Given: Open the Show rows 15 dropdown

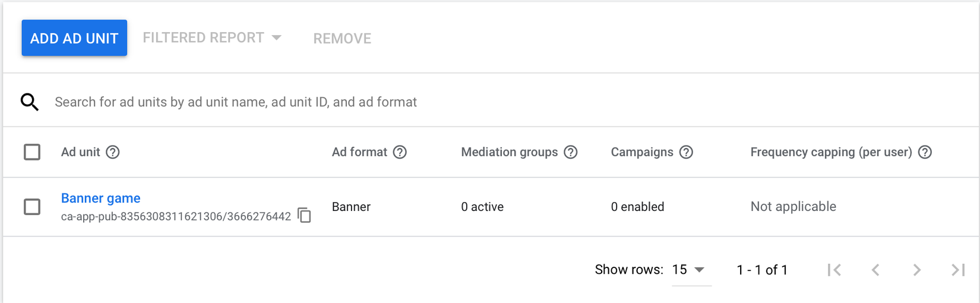Looking at the screenshot, I should (689, 270).
